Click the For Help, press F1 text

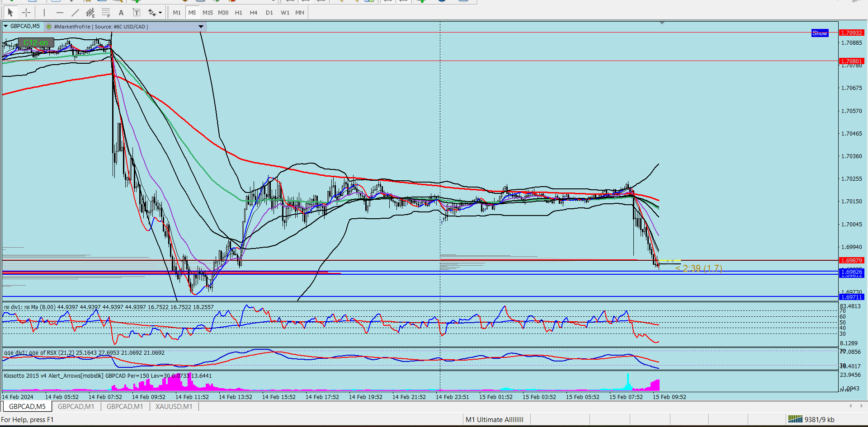coord(27,420)
